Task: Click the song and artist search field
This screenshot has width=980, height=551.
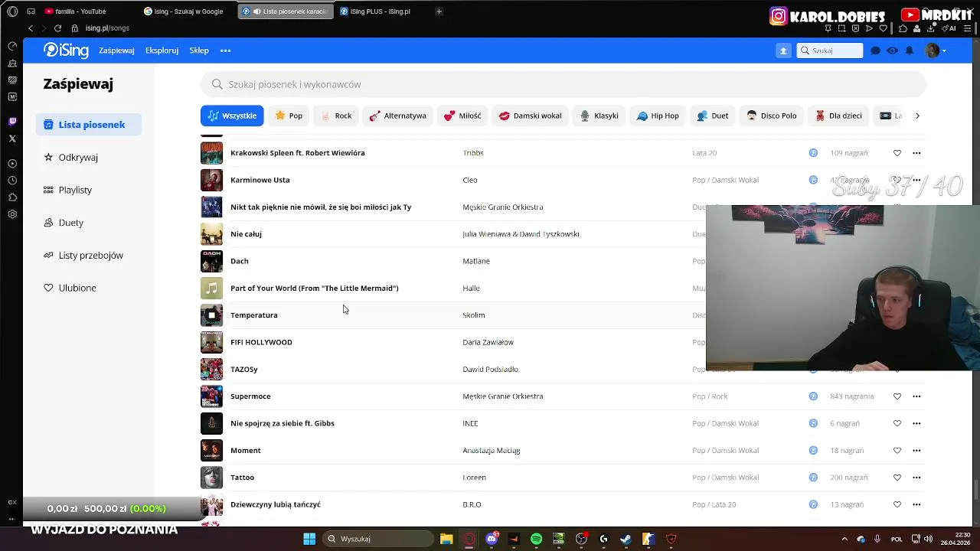Action: click(563, 84)
